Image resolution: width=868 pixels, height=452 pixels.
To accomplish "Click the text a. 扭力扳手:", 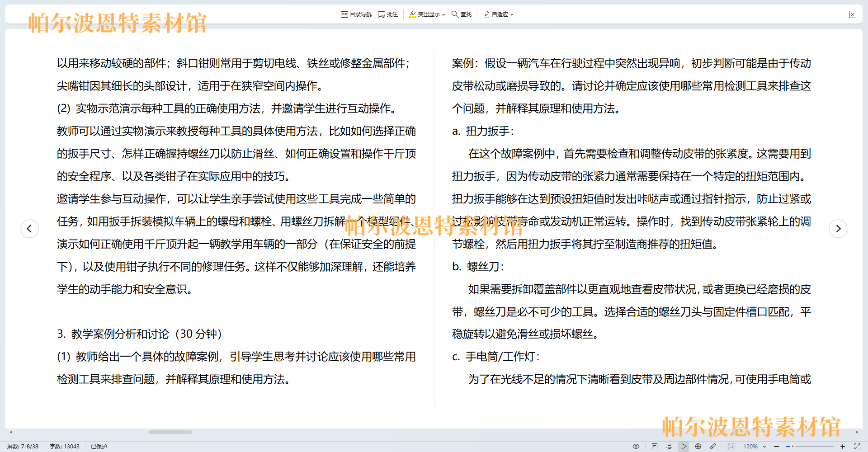I will click(x=483, y=131).
